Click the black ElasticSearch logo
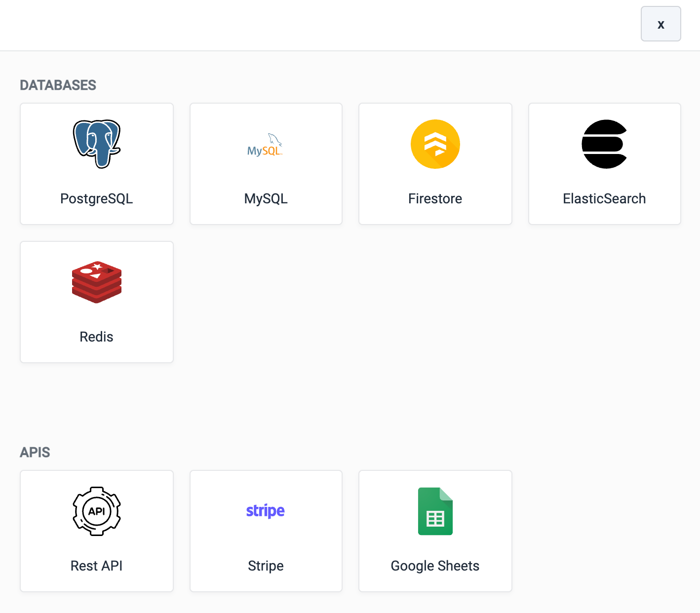Image resolution: width=700 pixels, height=613 pixels. [604, 144]
